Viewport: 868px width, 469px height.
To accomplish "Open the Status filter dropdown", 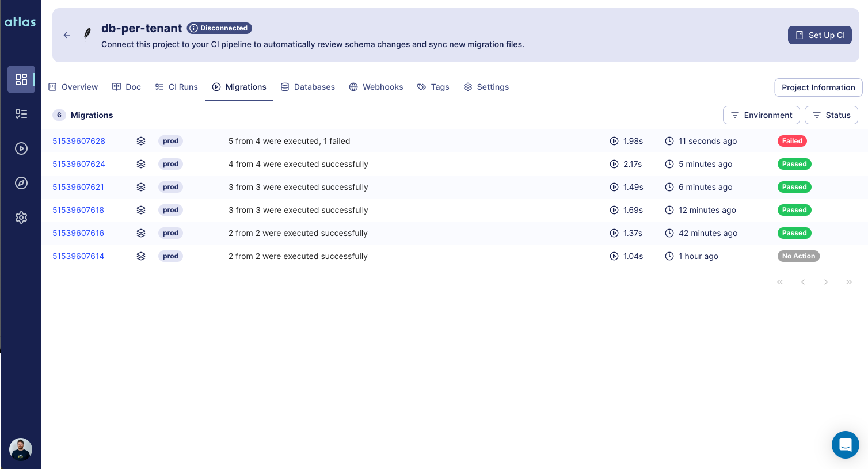I will tap(831, 115).
